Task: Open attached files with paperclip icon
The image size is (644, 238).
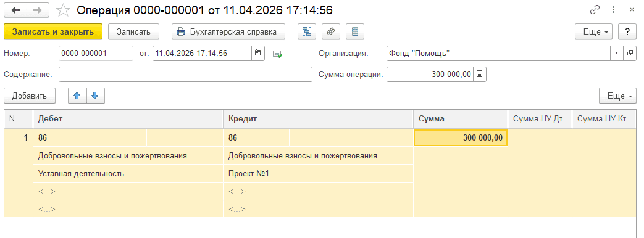Action: 330,31
